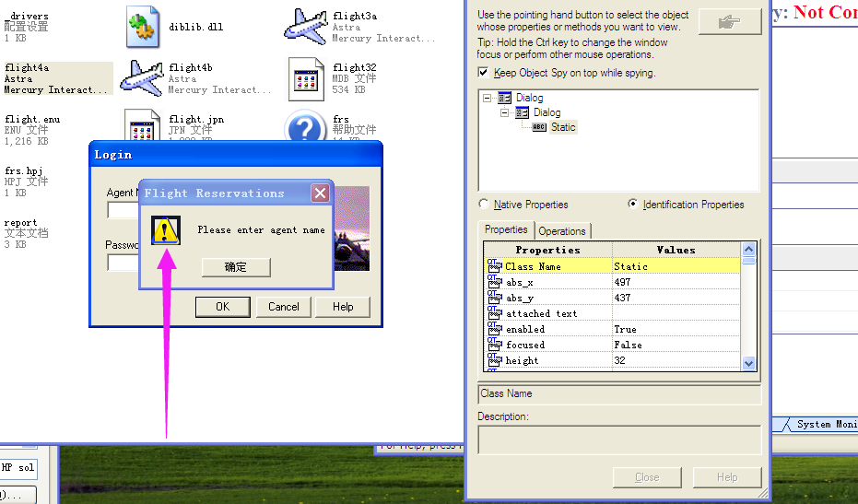Collapse the top-level Dialog tree node

(x=487, y=98)
